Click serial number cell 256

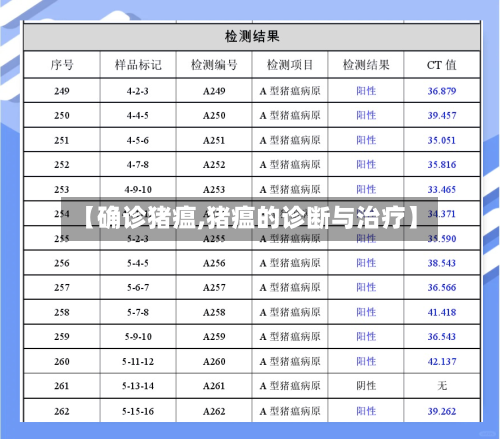click(x=62, y=263)
